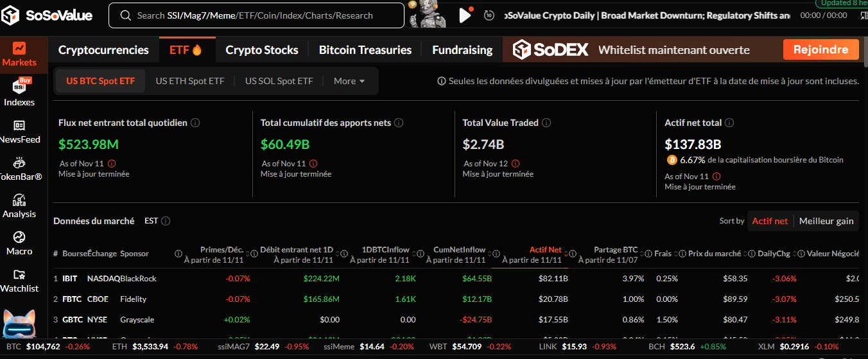Sort by the Débit entrant net 1D header
Viewport: 868px width, 359px height.
297,250
